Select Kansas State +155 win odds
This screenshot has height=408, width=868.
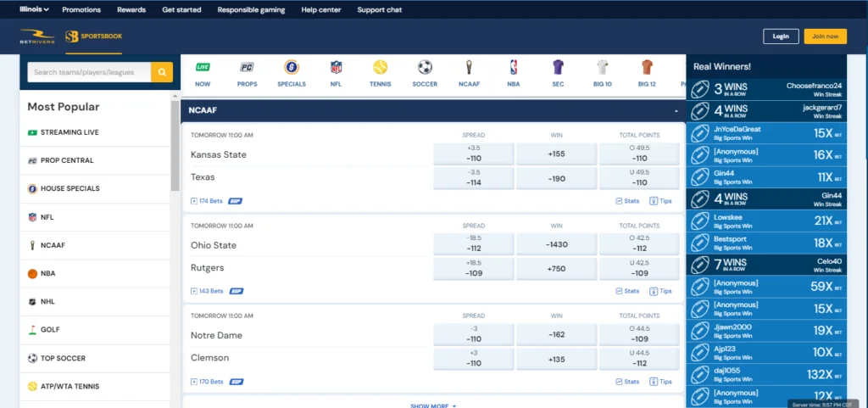point(556,154)
